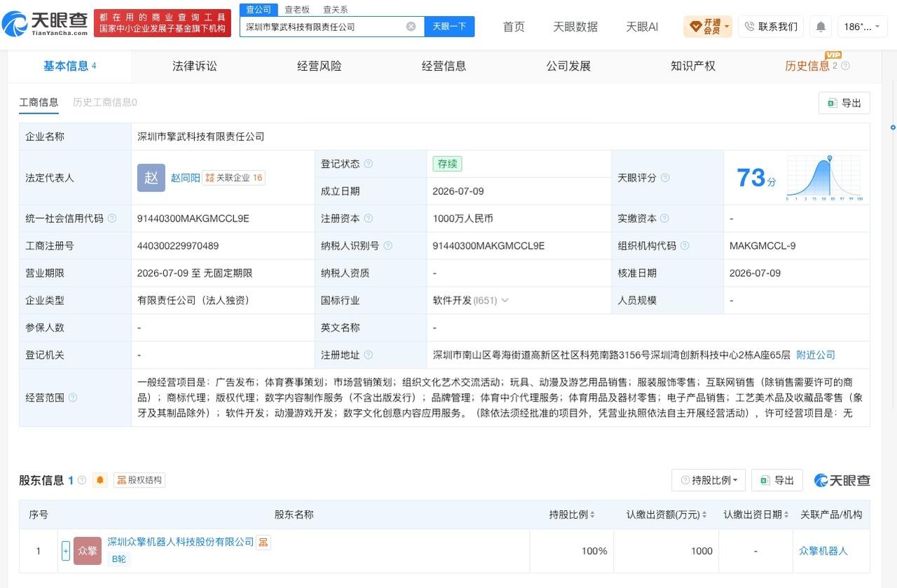
Task: Click 赵 avatar of legal representative
Action: (x=151, y=178)
